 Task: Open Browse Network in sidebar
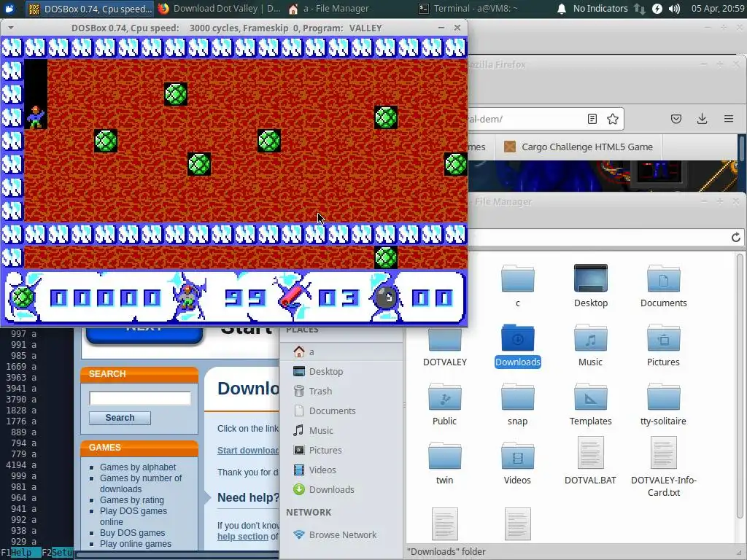(341, 534)
